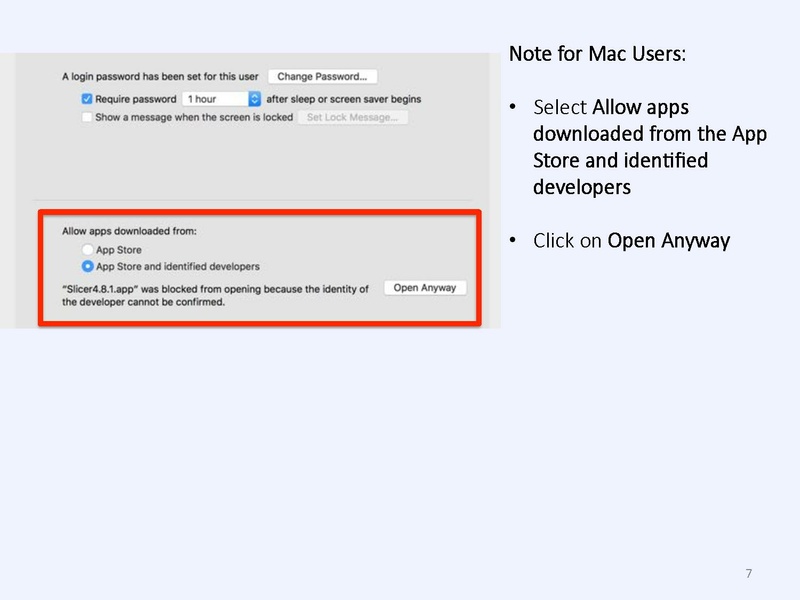The image size is (800, 600).
Task: Click the App Store radio label text
Action: pos(119,250)
